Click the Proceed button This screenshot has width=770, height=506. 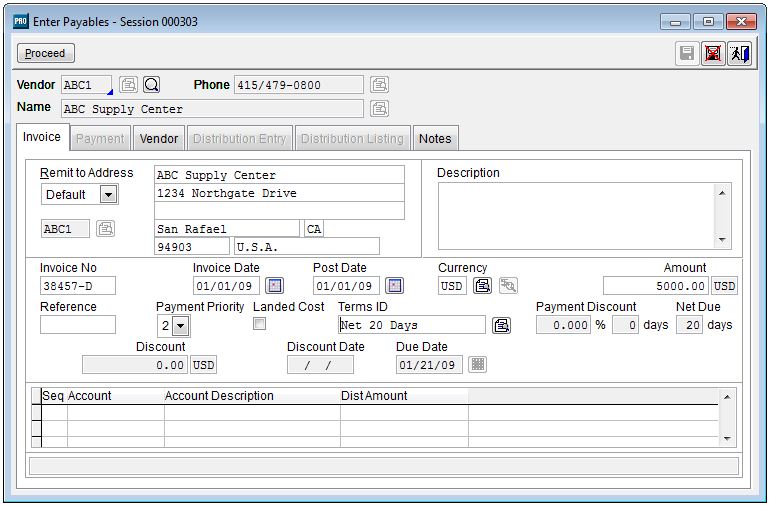pyautogui.click(x=46, y=53)
